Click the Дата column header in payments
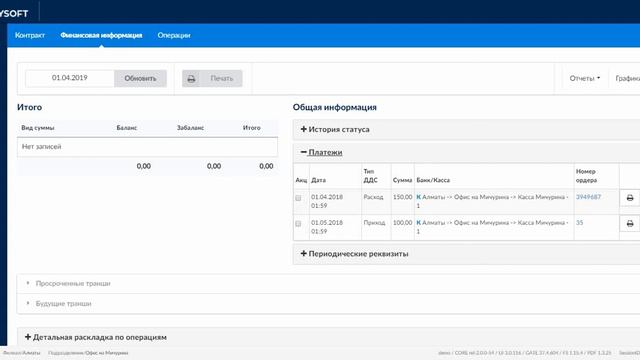The image size is (640, 360). [318, 180]
